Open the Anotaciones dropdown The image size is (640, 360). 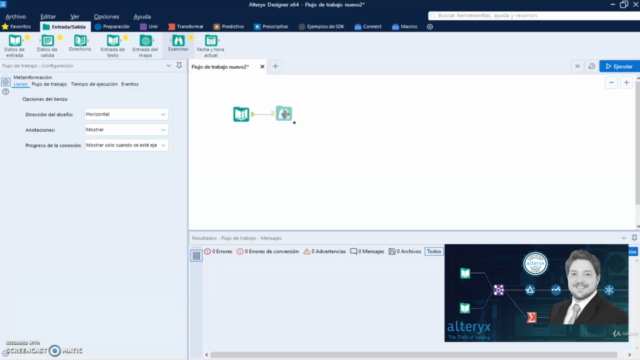(x=126, y=130)
